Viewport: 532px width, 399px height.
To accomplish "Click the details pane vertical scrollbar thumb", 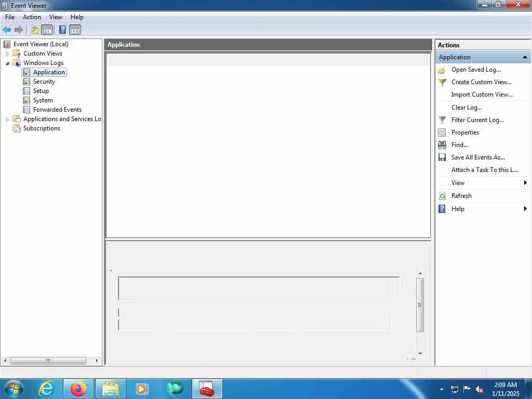I will (x=420, y=304).
